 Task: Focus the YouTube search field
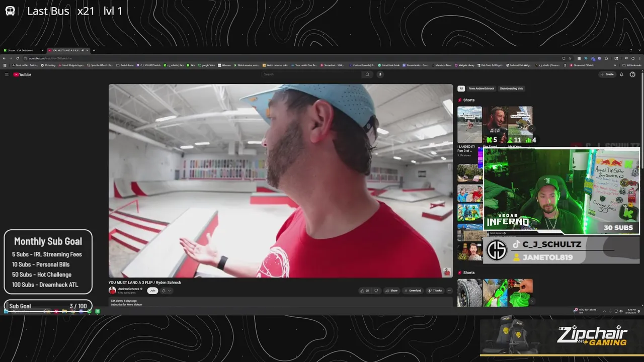[312, 74]
